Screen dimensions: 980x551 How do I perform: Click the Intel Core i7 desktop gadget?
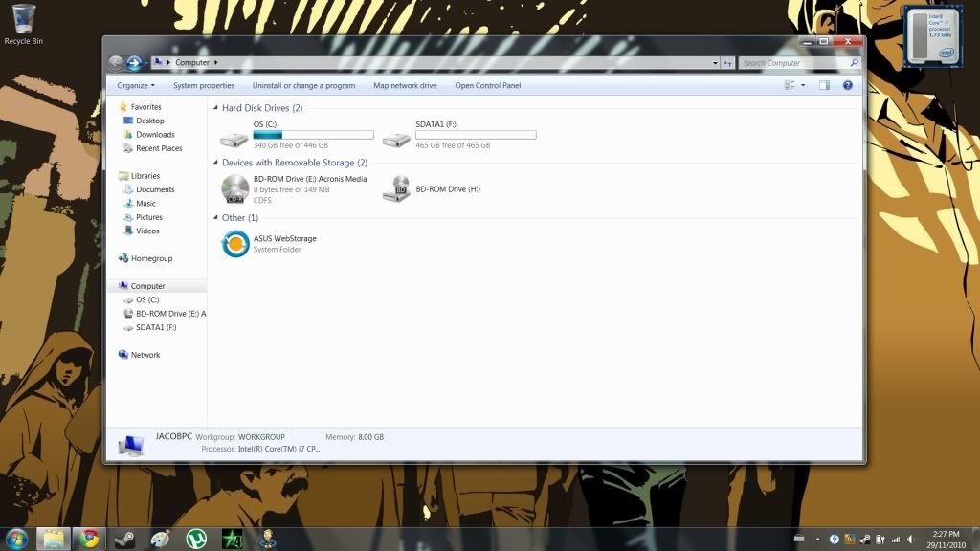point(932,35)
